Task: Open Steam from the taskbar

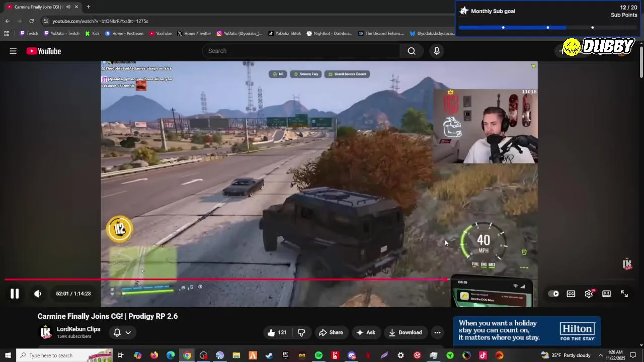Action: pyautogui.click(x=269, y=355)
